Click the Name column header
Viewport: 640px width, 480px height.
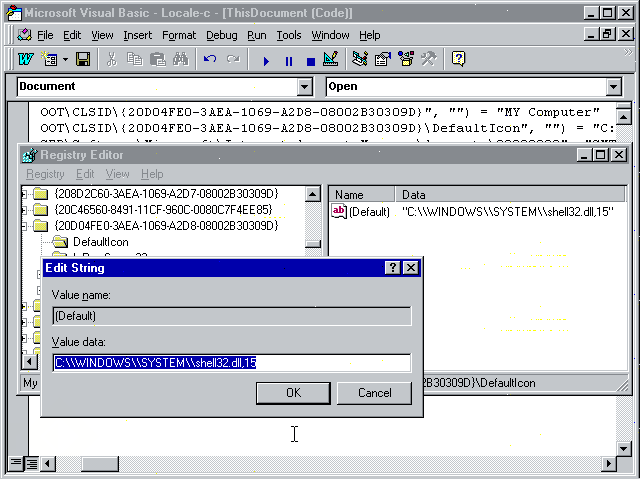pyautogui.click(x=362, y=195)
